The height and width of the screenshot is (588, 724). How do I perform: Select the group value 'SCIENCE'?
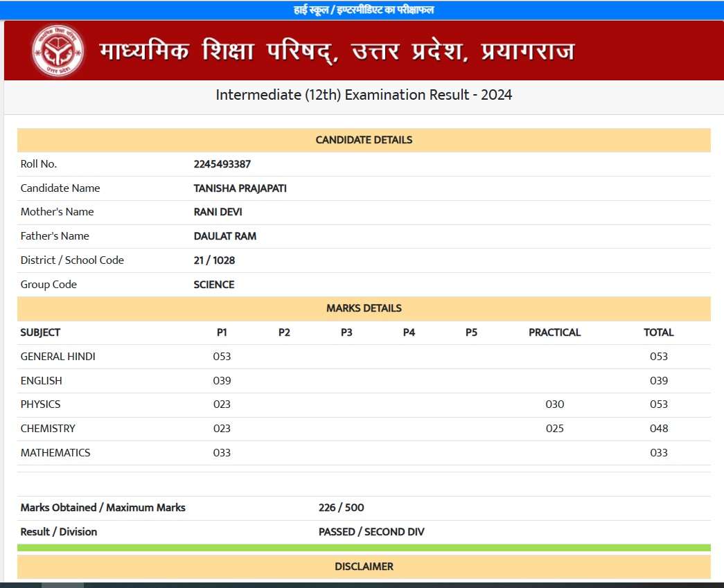click(x=214, y=285)
